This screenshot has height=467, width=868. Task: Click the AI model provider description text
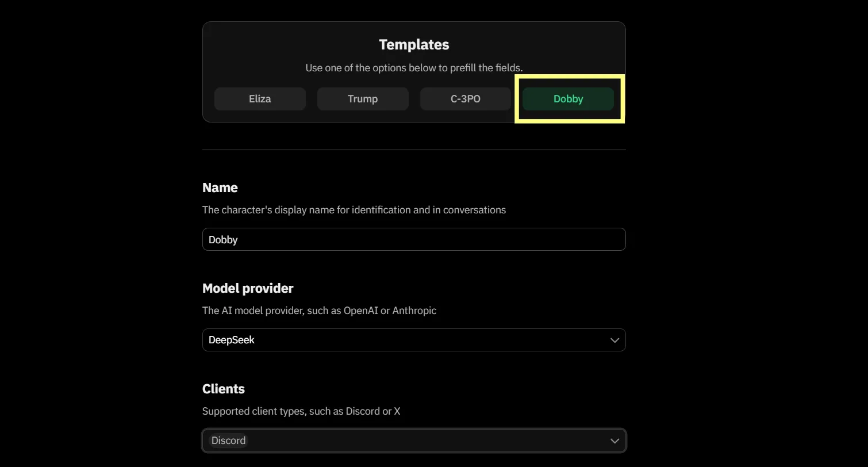point(319,311)
